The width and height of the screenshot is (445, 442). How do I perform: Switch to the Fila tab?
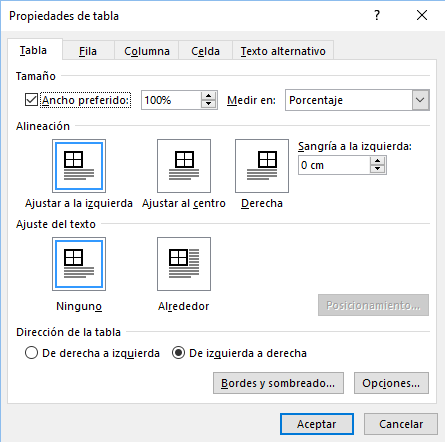(x=88, y=51)
